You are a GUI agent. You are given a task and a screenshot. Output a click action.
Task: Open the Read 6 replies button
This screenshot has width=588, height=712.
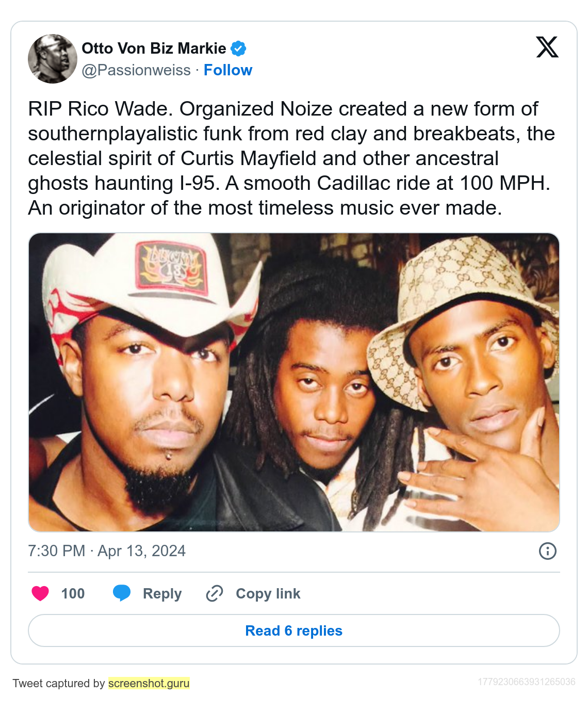(x=294, y=630)
